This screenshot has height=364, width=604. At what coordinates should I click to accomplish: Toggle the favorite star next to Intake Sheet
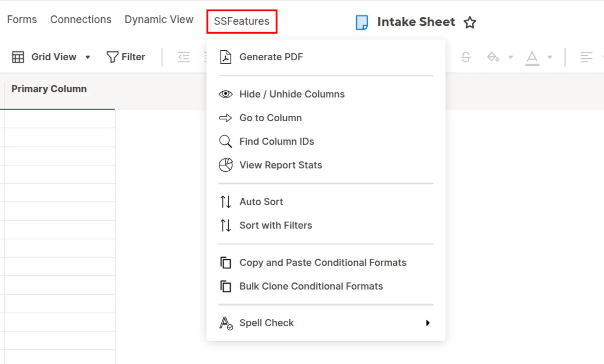point(470,22)
